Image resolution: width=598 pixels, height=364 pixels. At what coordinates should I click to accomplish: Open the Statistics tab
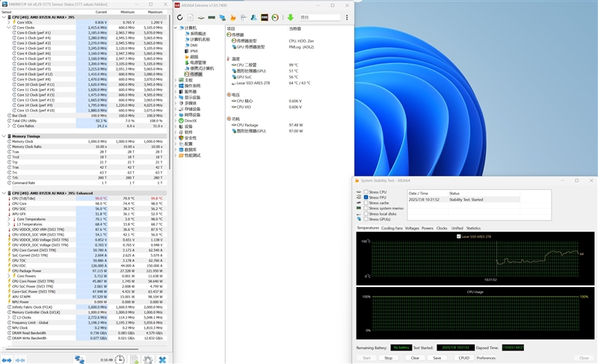[474, 228]
